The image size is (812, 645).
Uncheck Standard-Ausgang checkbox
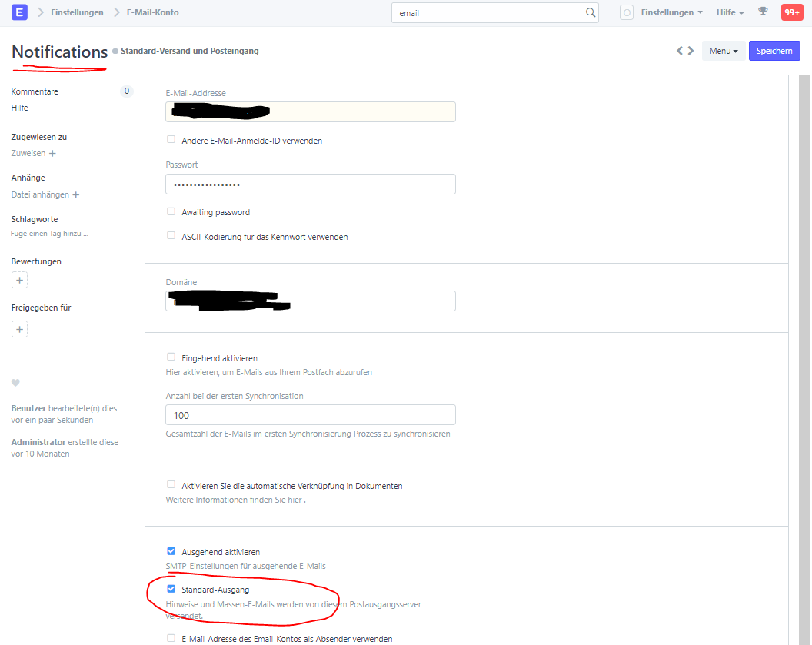171,589
